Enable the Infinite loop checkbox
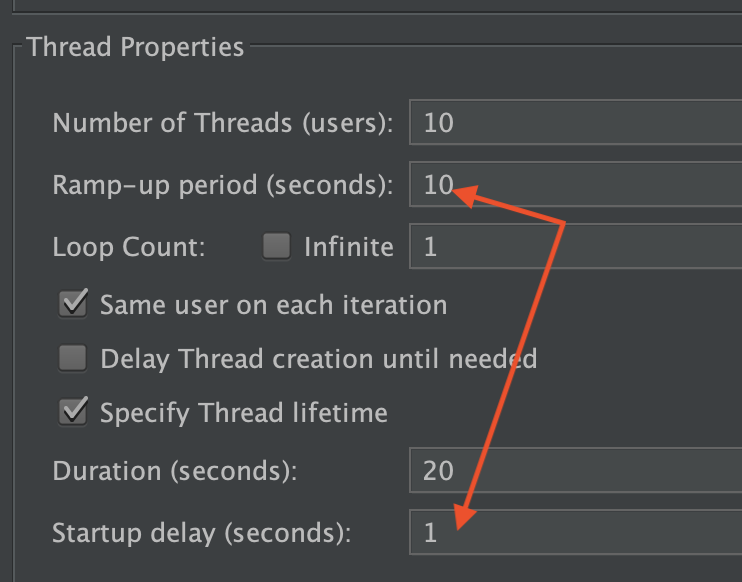742x582 pixels. click(x=277, y=246)
